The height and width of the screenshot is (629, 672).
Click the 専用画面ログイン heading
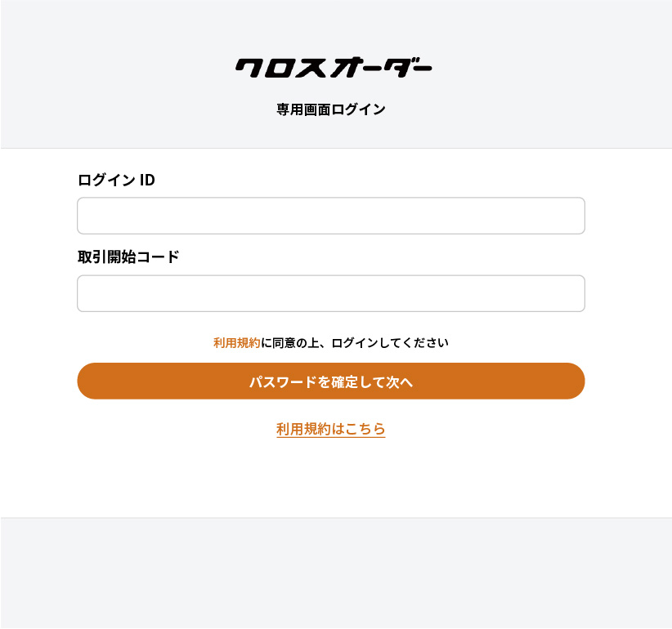pyautogui.click(x=330, y=109)
